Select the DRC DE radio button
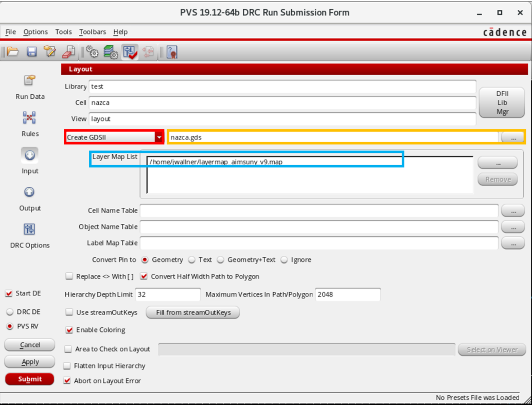 click(10, 312)
